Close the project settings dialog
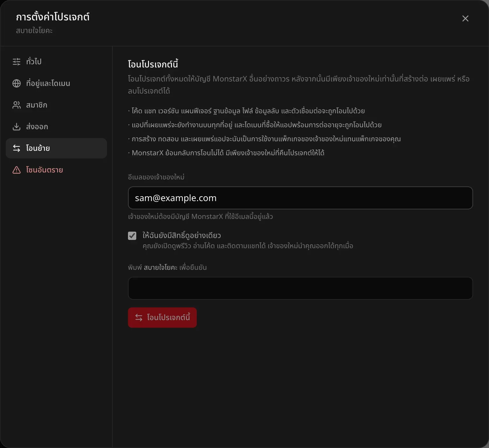The height and width of the screenshot is (448, 489). tap(465, 18)
